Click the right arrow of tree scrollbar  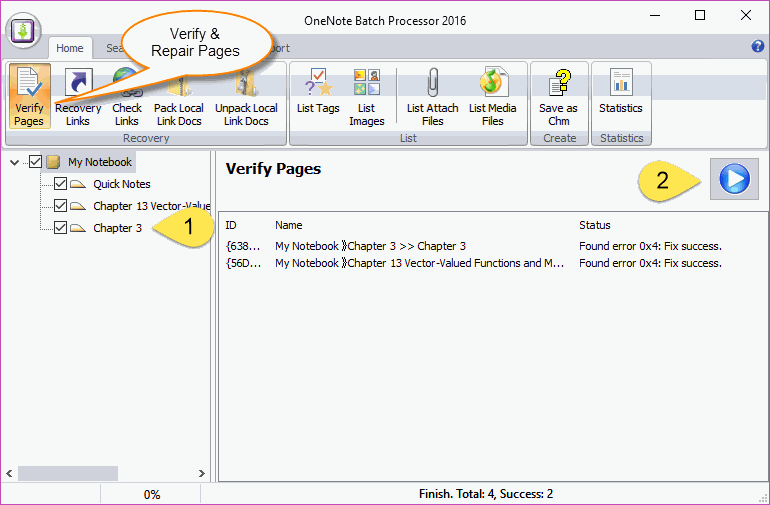(x=201, y=473)
